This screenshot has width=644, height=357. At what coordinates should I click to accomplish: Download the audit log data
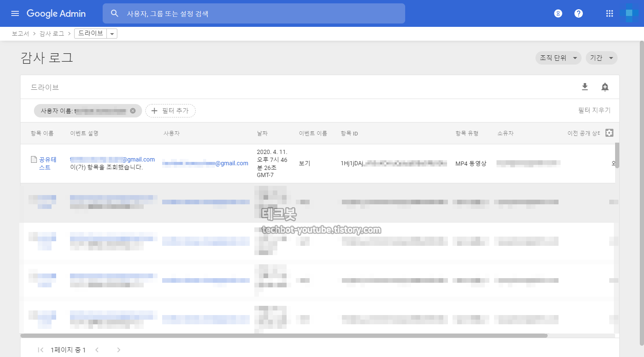tap(585, 87)
